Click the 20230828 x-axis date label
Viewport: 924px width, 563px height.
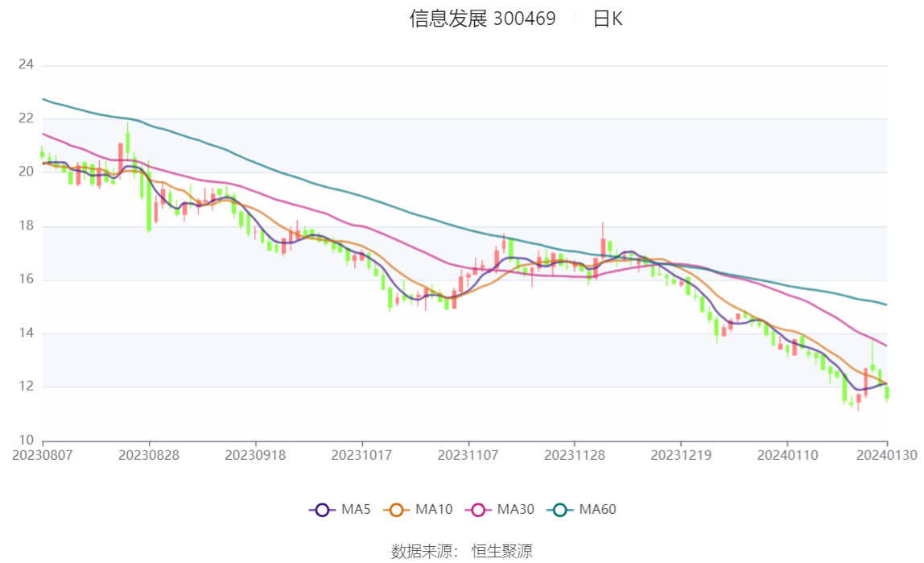(149, 456)
